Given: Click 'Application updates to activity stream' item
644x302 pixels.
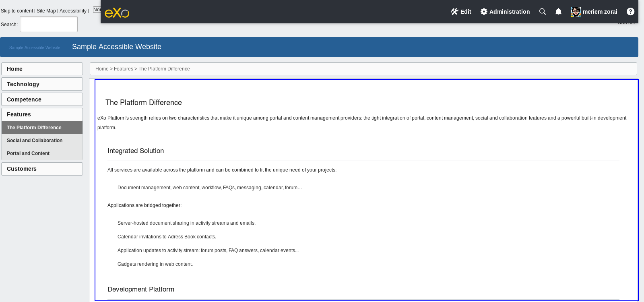Looking at the screenshot, I should click(208, 250).
